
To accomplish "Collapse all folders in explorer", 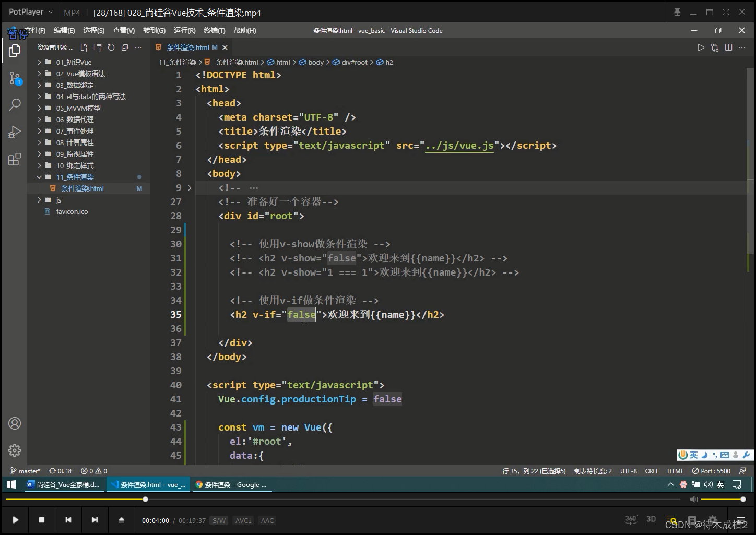I will (x=125, y=47).
